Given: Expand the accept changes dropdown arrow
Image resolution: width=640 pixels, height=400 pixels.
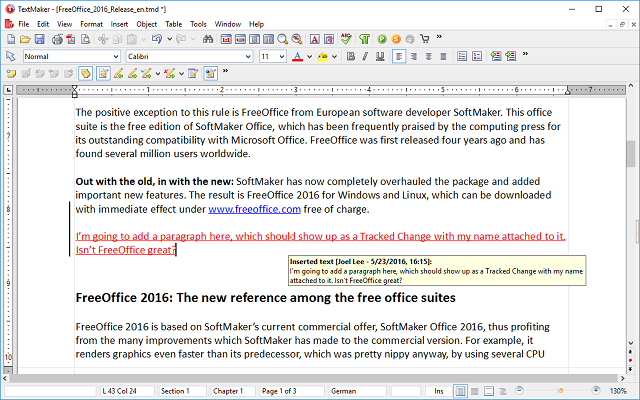Looking at the screenshot, I should tap(158, 74).
